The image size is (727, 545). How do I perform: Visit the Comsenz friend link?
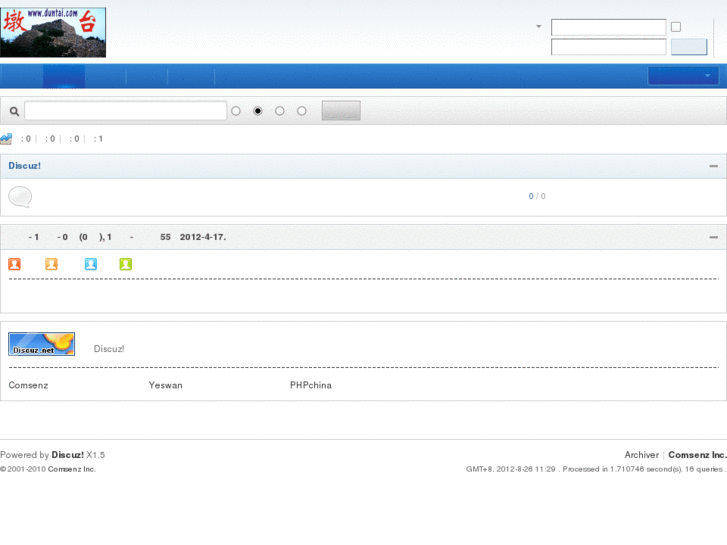coord(28,385)
